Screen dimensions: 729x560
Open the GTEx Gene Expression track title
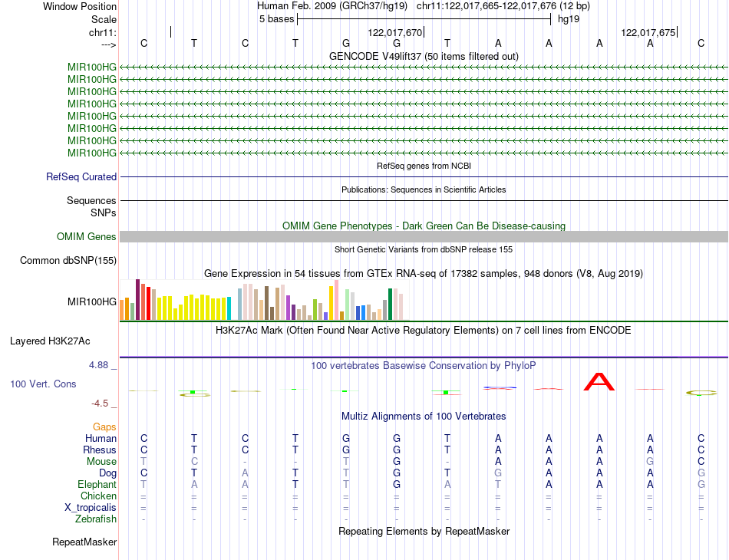(424, 273)
